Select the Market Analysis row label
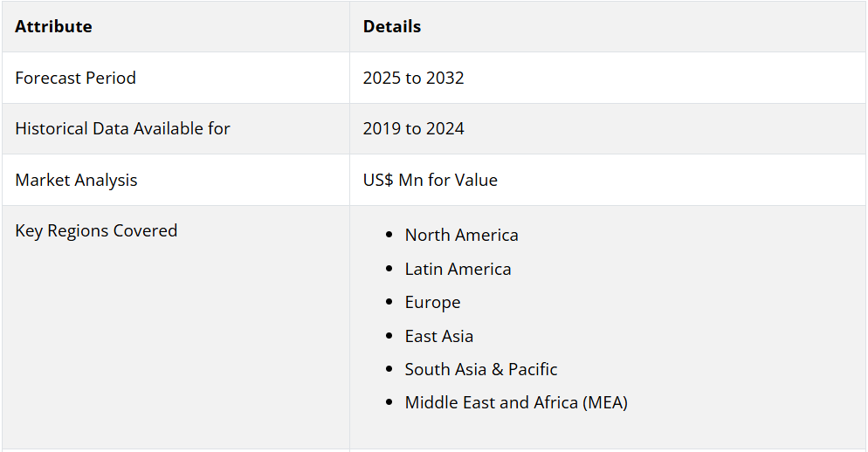 pyautogui.click(x=76, y=180)
